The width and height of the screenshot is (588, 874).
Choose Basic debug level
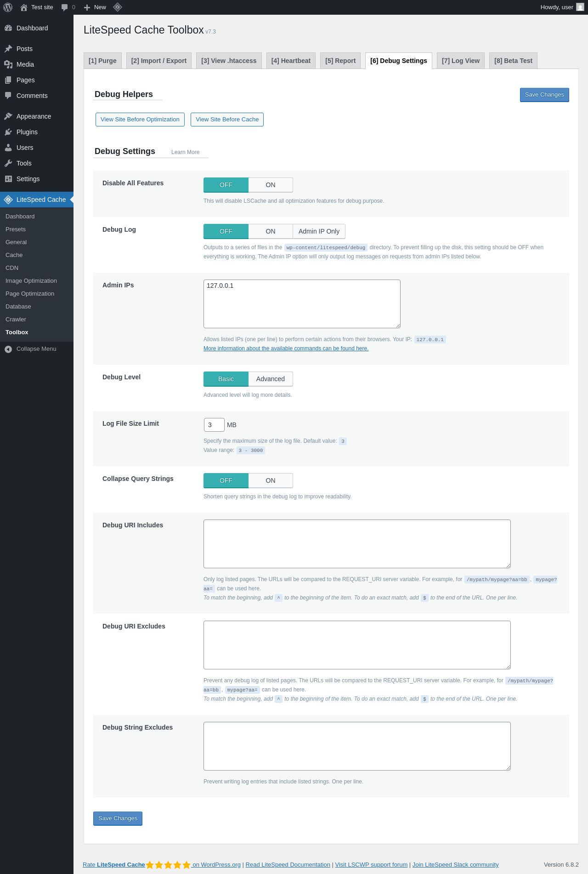pos(226,379)
